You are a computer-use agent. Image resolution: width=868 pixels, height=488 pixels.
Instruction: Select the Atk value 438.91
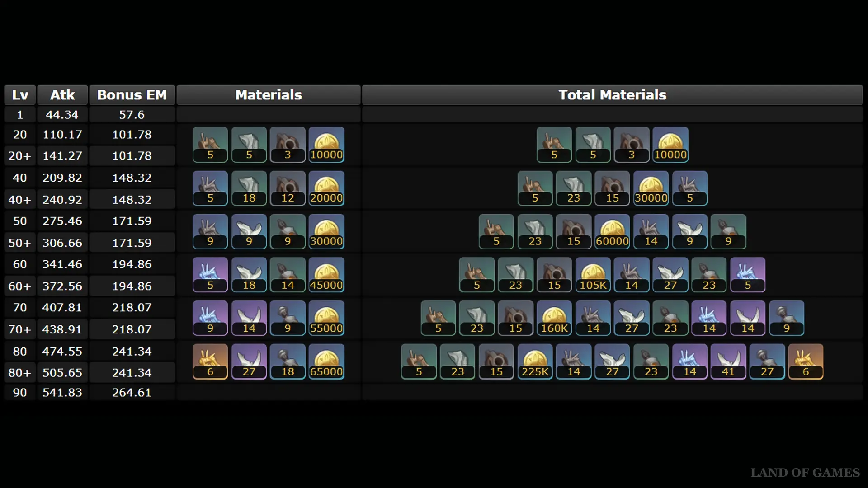62,329
